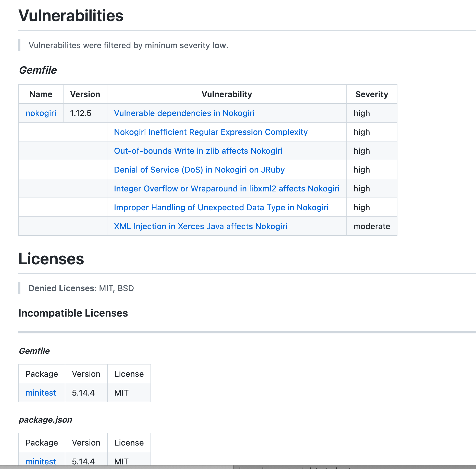Open Denial of Service (DoS) JRuby advisory
This screenshot has height=469, width=476.
pyautogui.click(x=199, y=170)
